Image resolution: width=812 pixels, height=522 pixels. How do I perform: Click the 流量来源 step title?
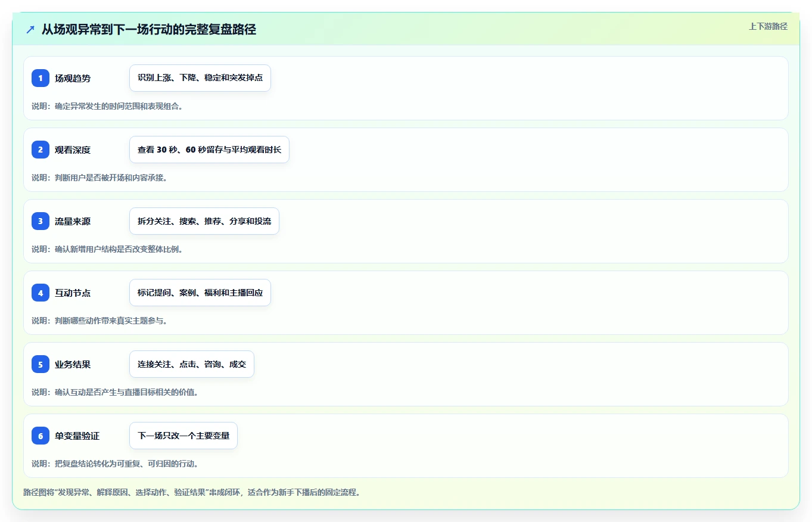[x=73, y=221]
